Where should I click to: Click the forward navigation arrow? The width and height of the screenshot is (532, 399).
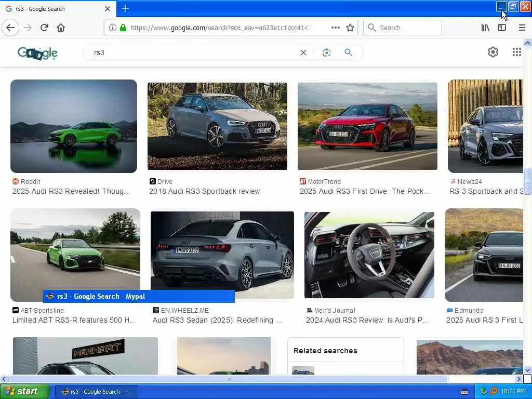point(28,28)
